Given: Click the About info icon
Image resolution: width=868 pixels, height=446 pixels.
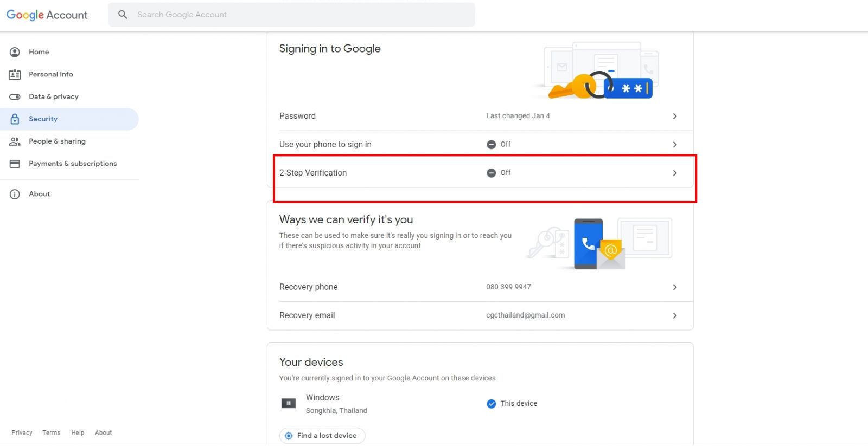Looking at the screenshot, I should tap(15, 194).
